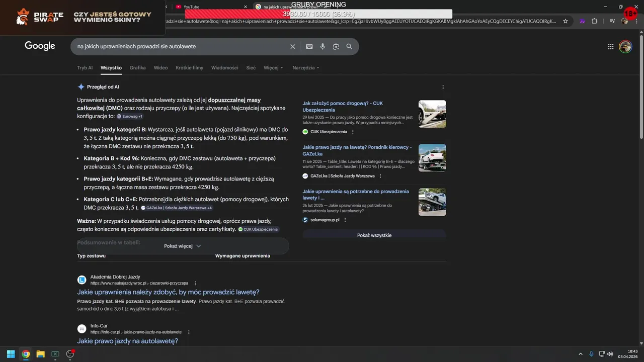
Task: Select the Wiadomości search tab
Action: click(x=224, y=67)
